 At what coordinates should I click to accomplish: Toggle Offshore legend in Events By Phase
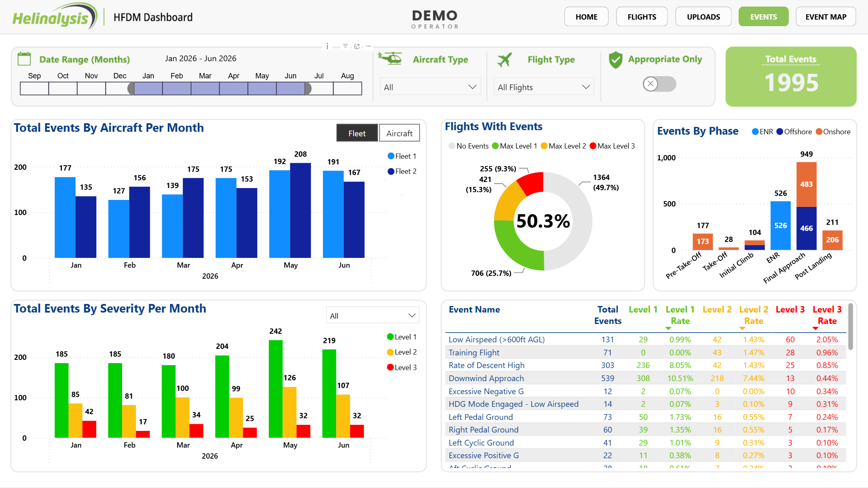pos(794,132)
